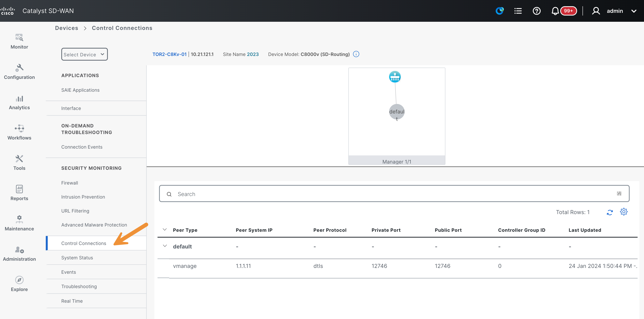This screenshot has height=319, width=644.
Task: Click the Control Connections breadcrumb
Action: pyautogui.click(x=122, y=28)
